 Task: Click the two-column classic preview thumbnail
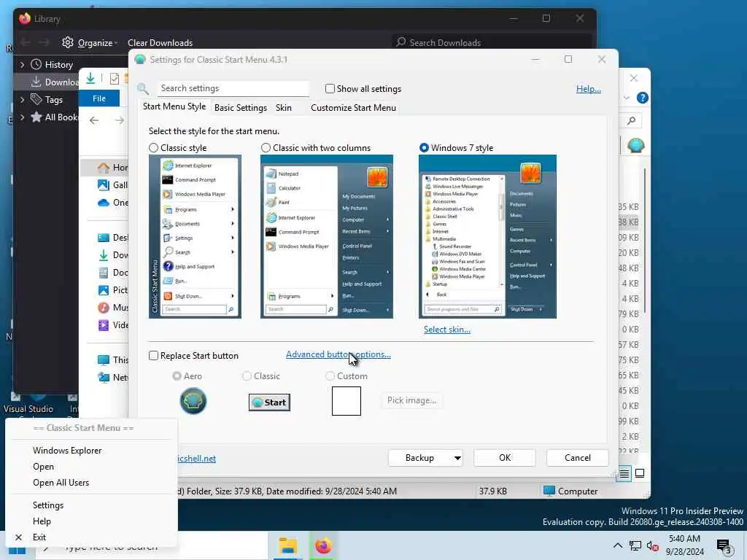tap(327, 237)
